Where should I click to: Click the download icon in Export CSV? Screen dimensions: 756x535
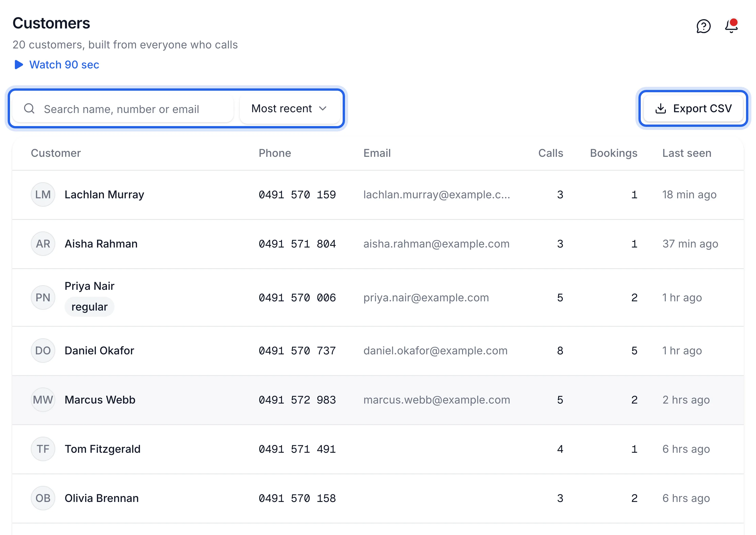(x=660, y=108)
